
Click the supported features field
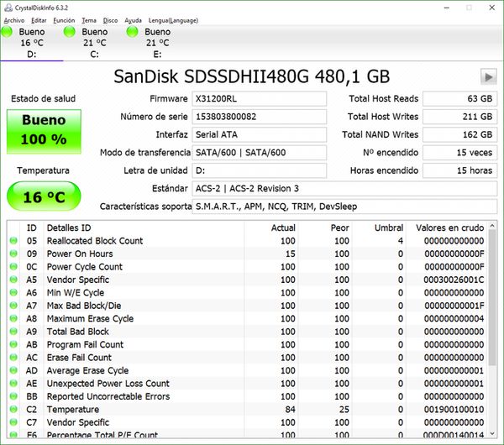344,207
